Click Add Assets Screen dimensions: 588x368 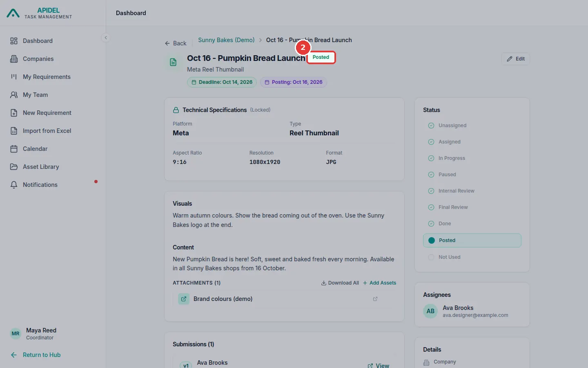pos(379,283)
